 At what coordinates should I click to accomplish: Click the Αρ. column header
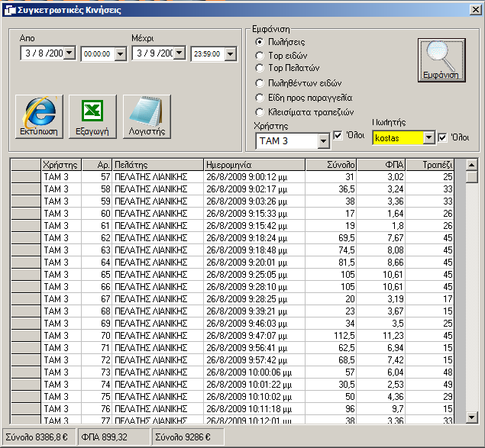(x=97, y=165)
